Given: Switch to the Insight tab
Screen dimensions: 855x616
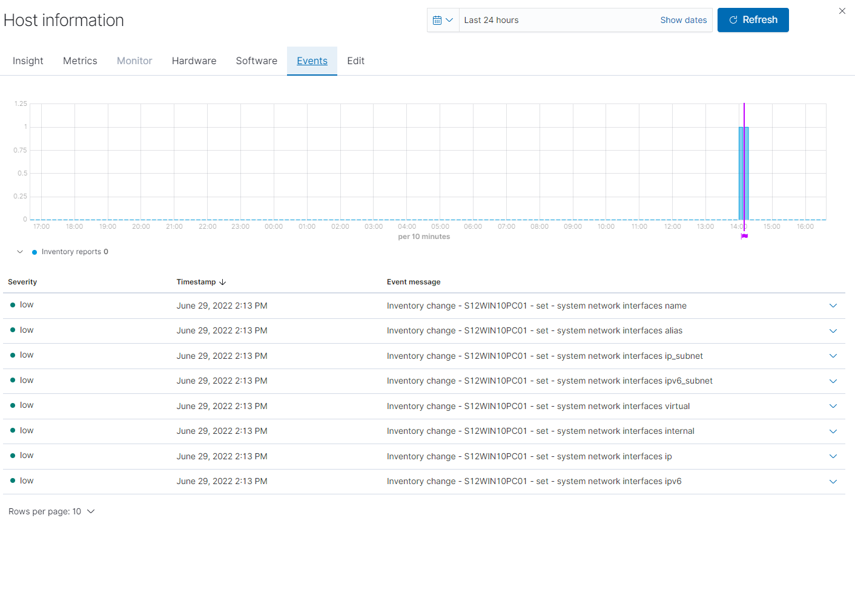Looking at the screenshot, I should [x=28, y=61].
